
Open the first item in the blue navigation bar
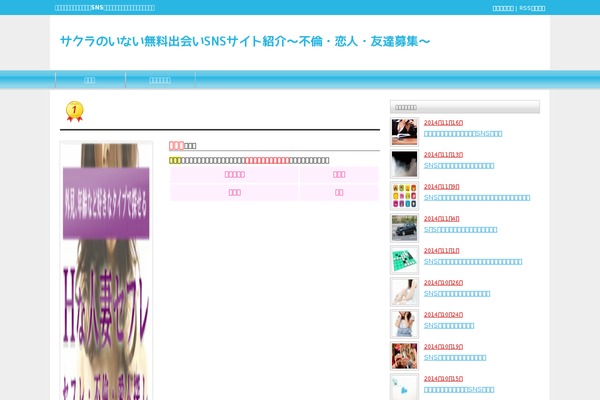pyautogui.click(x=90, y=80)
